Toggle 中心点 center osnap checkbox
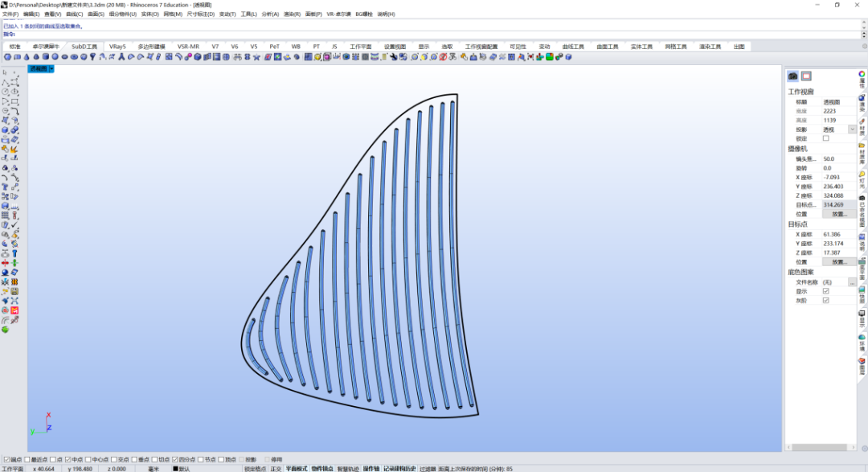 [x=88, y=459]
